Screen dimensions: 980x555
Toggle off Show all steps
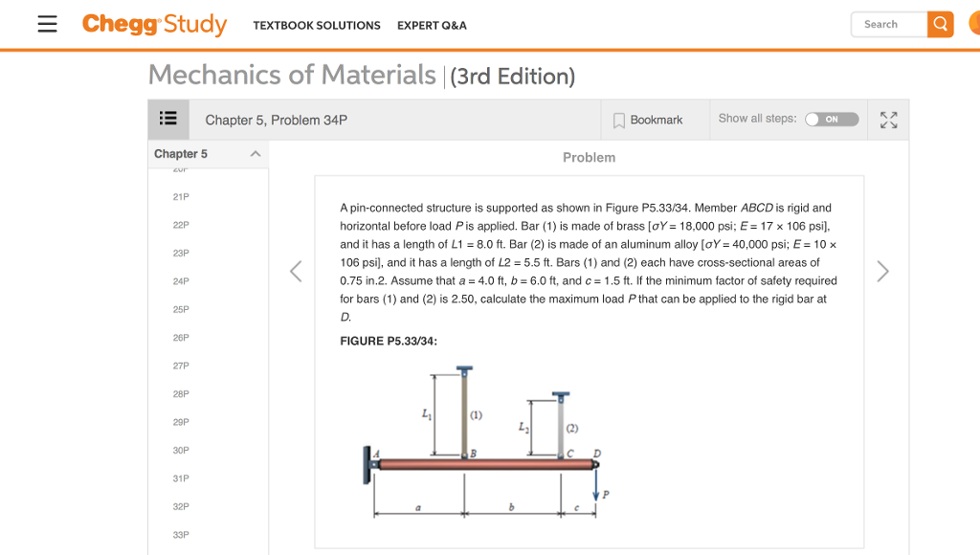(831, 119)
